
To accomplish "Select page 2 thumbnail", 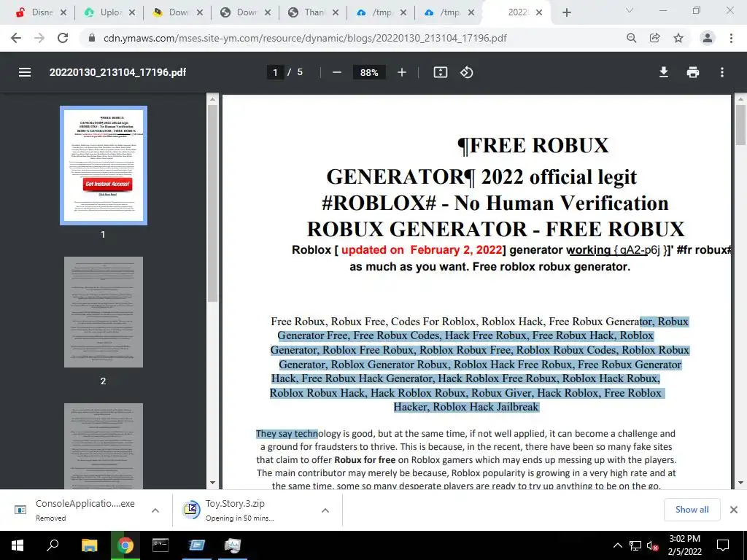I will (104, 312).
